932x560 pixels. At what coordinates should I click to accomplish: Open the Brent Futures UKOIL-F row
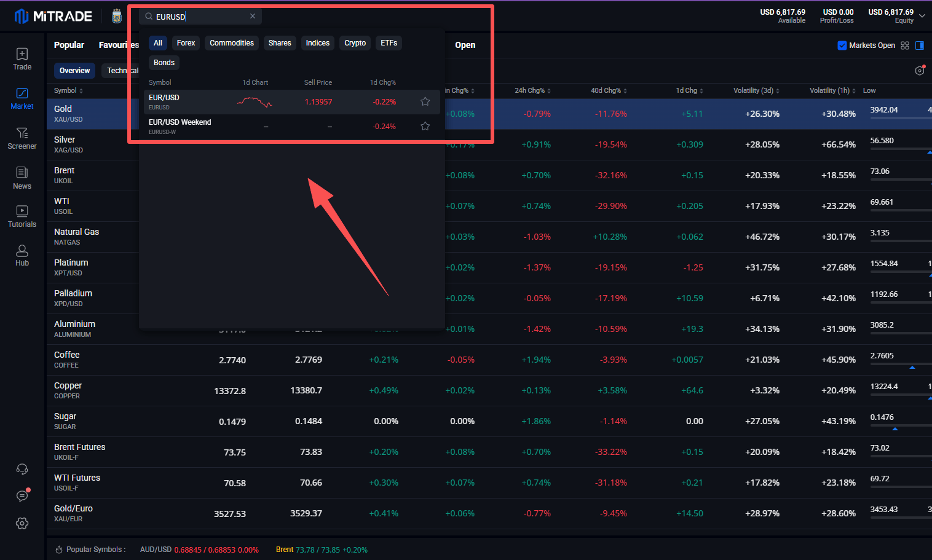pyautogui.click(x=489, y=452)
